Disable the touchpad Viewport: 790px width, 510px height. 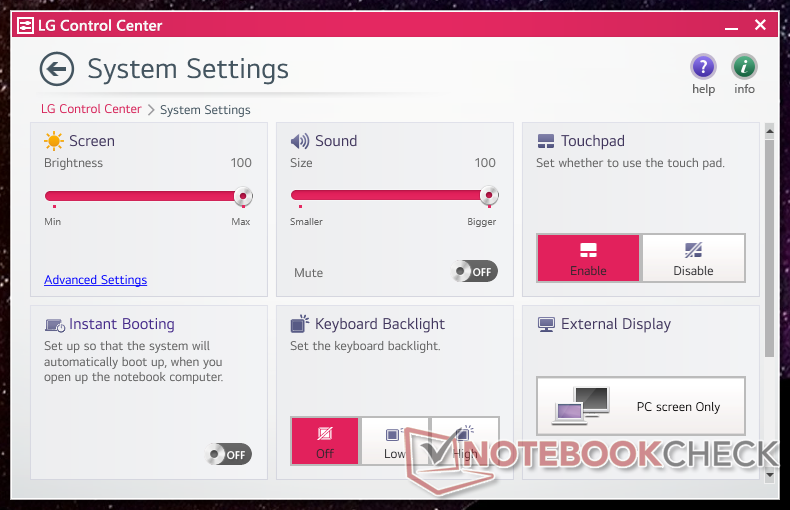click(693, 258)
